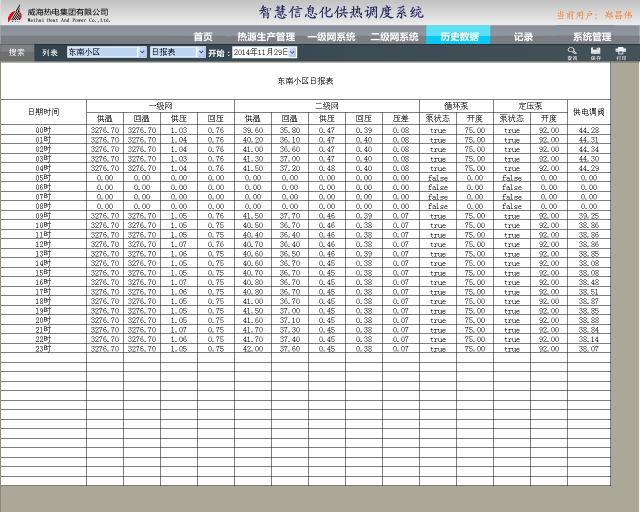The image size is (640, 512).
Task: Select the 20时 row label
Action: pyautogui.click(x=43, y=320)
